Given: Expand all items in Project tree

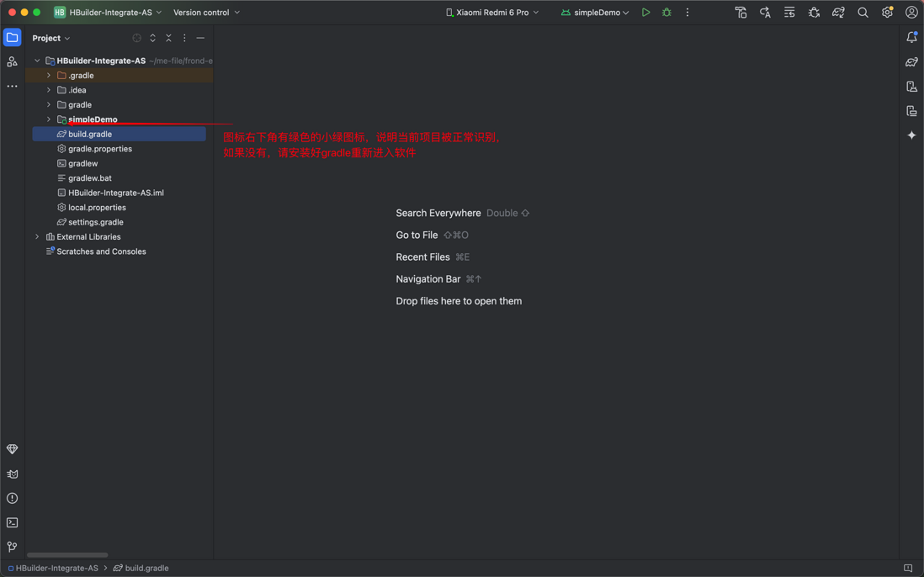Looking at the screenshot, I should click(x=152, y=38).
